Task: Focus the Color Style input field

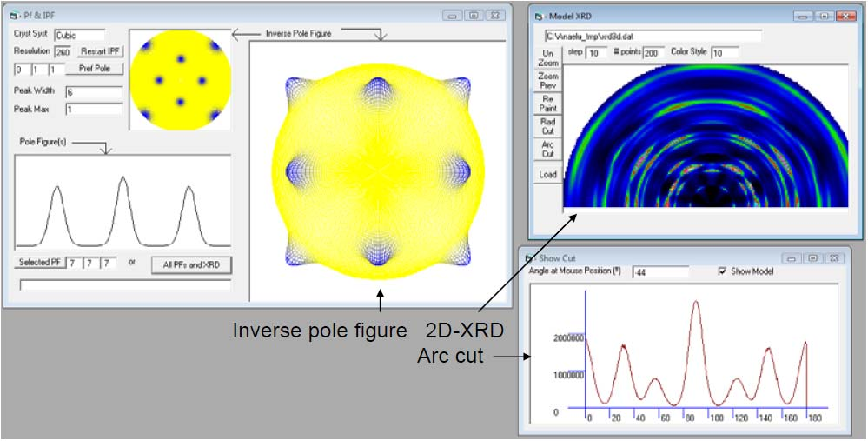Action: point(725,53)
